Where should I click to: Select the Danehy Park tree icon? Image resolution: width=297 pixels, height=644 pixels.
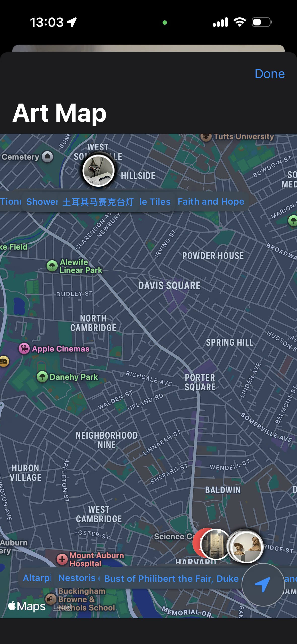point(42,377)
